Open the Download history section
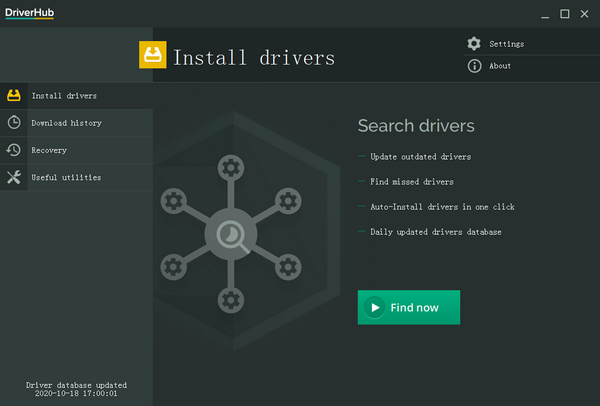Screen dimensions: 600x406 (66, 123)
